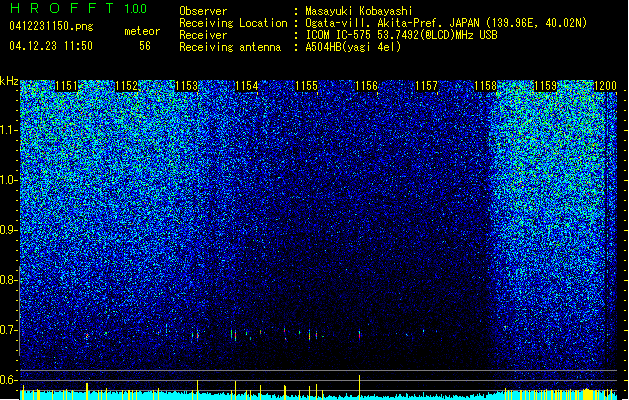
Task: Click the 1.1 kHz frequency tick label
Action: 9,130
